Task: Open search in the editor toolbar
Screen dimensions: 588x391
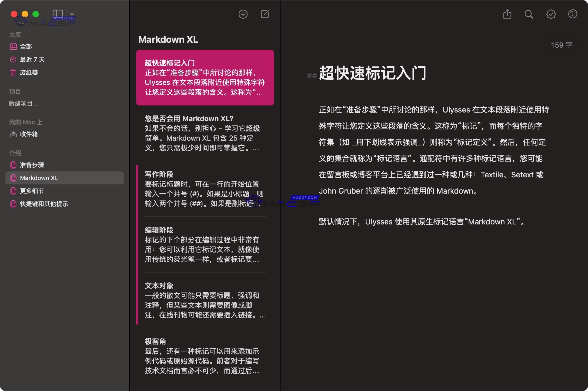Action: (x=529, y=14)
